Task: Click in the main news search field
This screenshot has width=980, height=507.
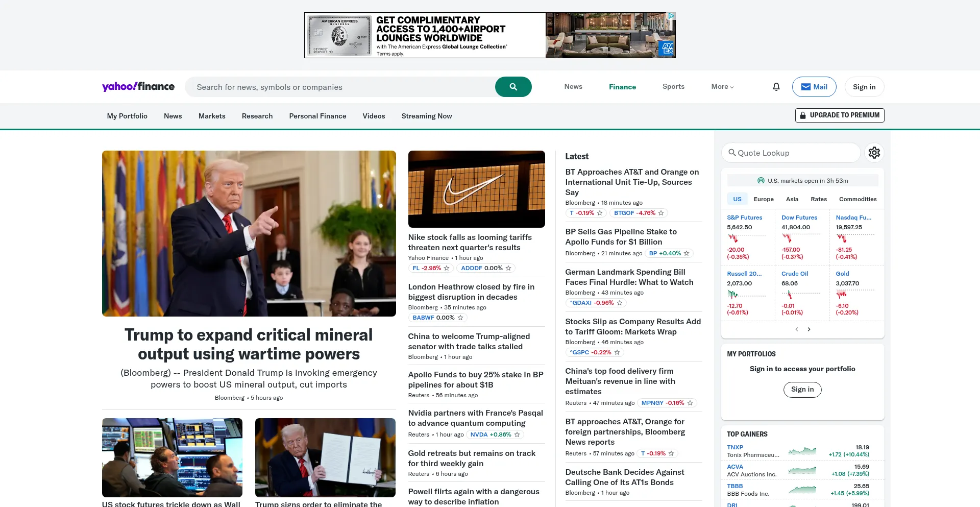Action: (x=339, y=87)
